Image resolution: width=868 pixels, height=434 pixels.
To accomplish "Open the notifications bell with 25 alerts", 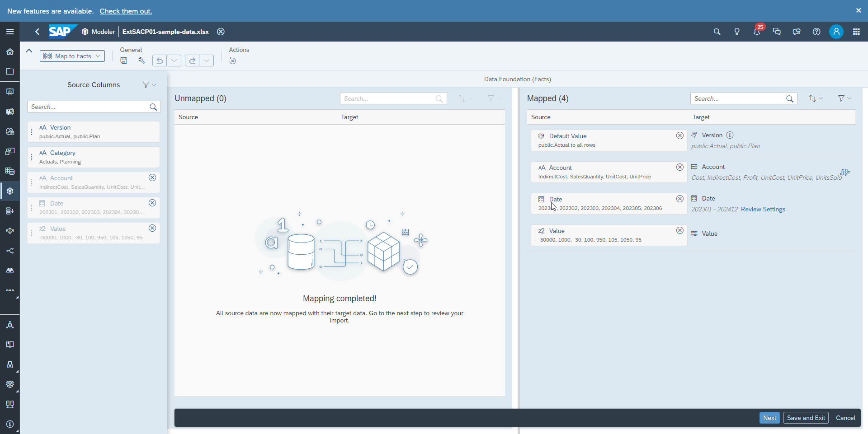I will 757,32.
